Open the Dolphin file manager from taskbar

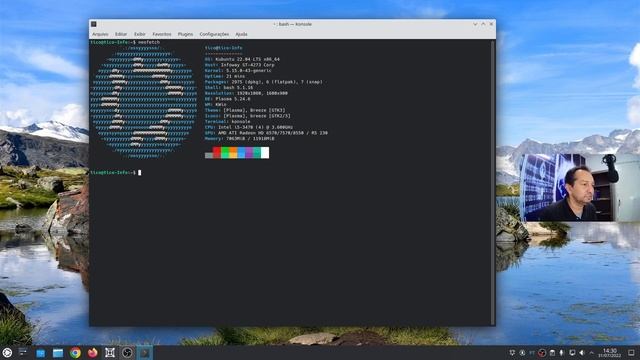(58, 353)
